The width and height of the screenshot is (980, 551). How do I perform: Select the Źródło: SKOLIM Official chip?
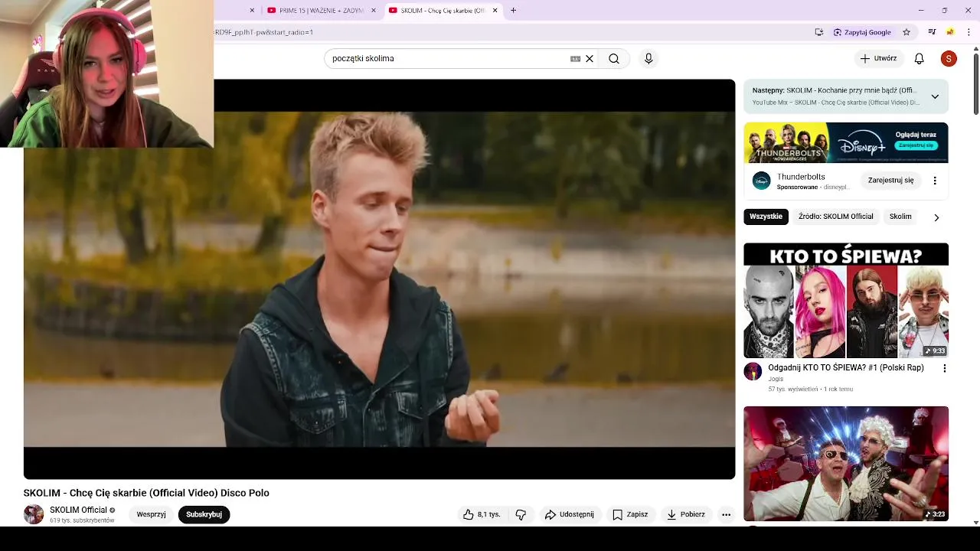(x=835, y=217)
